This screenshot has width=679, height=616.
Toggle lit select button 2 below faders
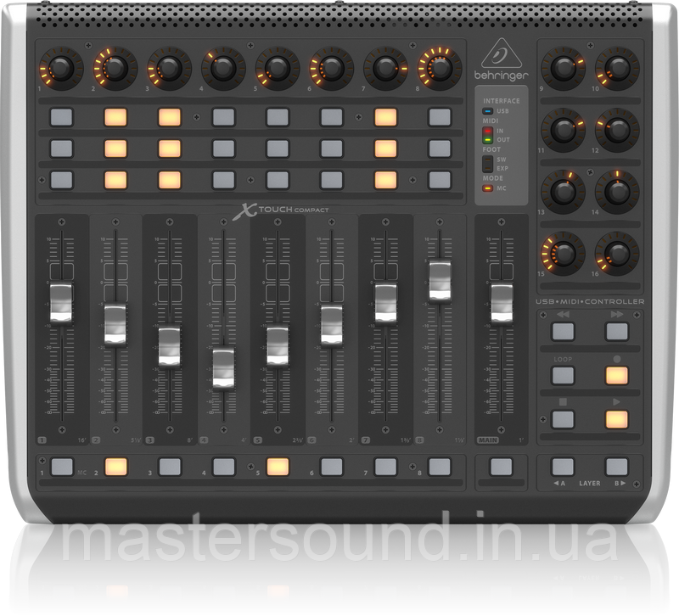point(116,467)
